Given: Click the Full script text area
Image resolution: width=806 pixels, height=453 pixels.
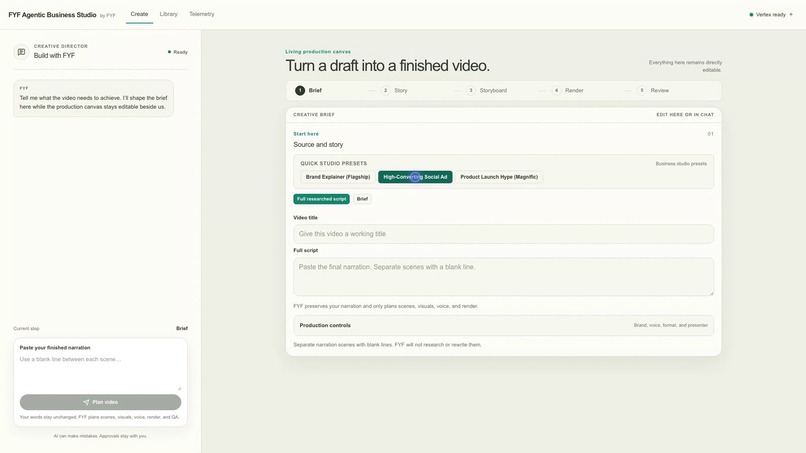Looking at the screenshot, I should [x=503, y=277].
